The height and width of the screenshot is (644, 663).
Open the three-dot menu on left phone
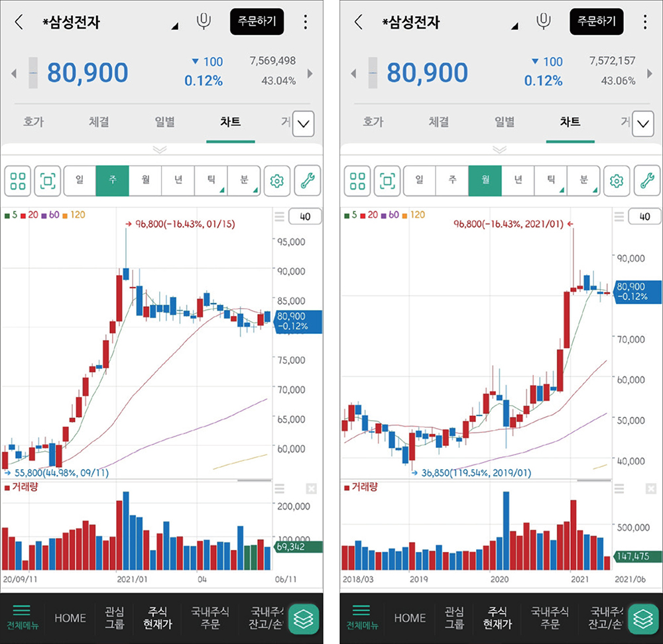coord(305,22)
